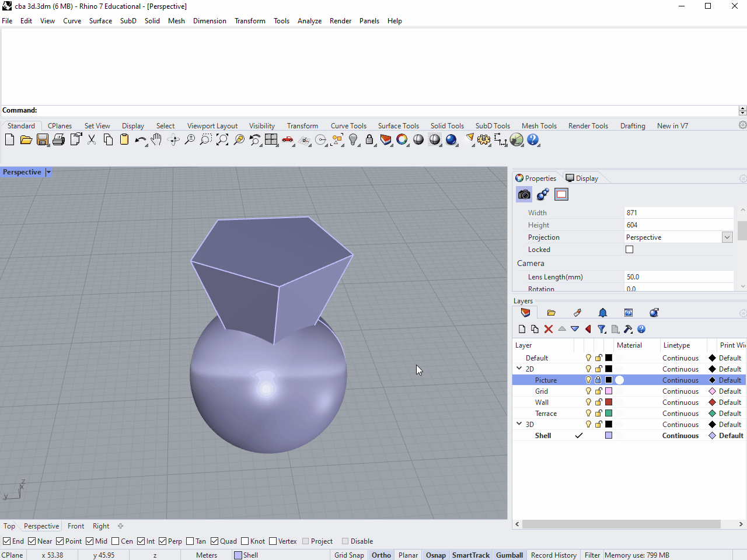
Task: Switch to the Display tab
Action: [581, 178]
